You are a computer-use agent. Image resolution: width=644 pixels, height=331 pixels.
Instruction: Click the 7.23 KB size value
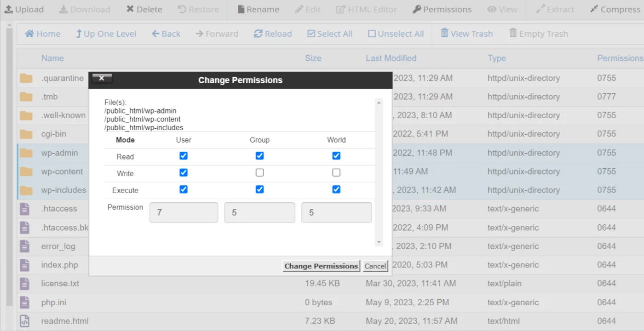coord(320,321)
